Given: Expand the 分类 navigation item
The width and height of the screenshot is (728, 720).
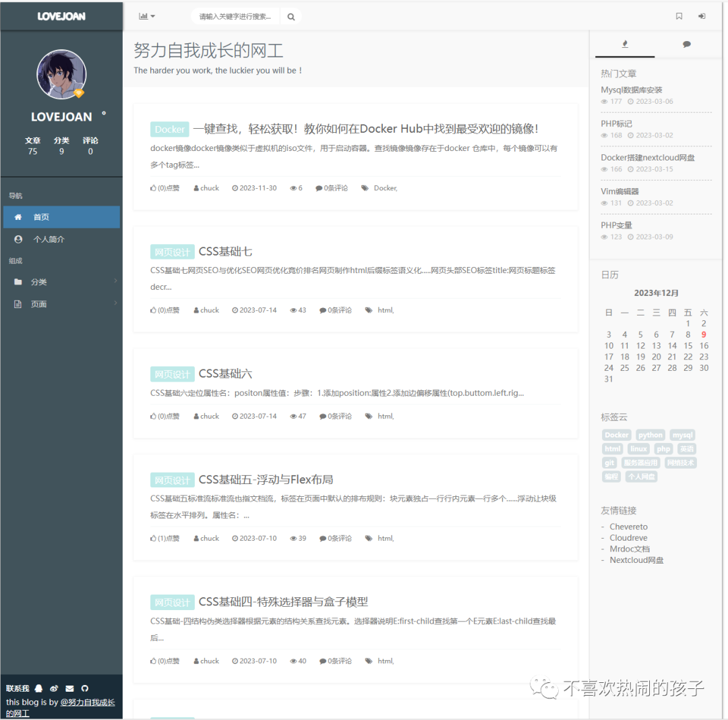Looking at the screenshot, I should pos(115,282).
